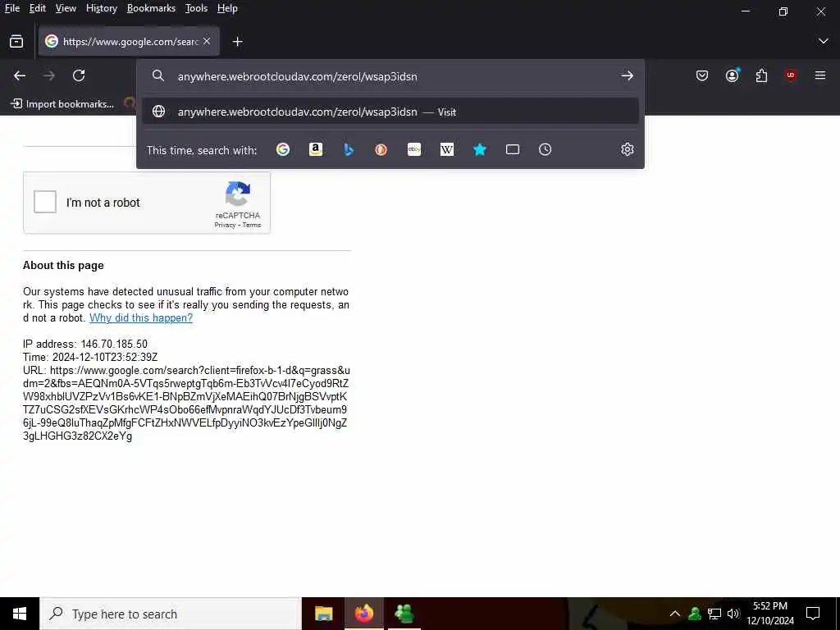This screenshot has width=840, height=630.
Task: Search open tabs using tab icon
Action: (513, 149)
